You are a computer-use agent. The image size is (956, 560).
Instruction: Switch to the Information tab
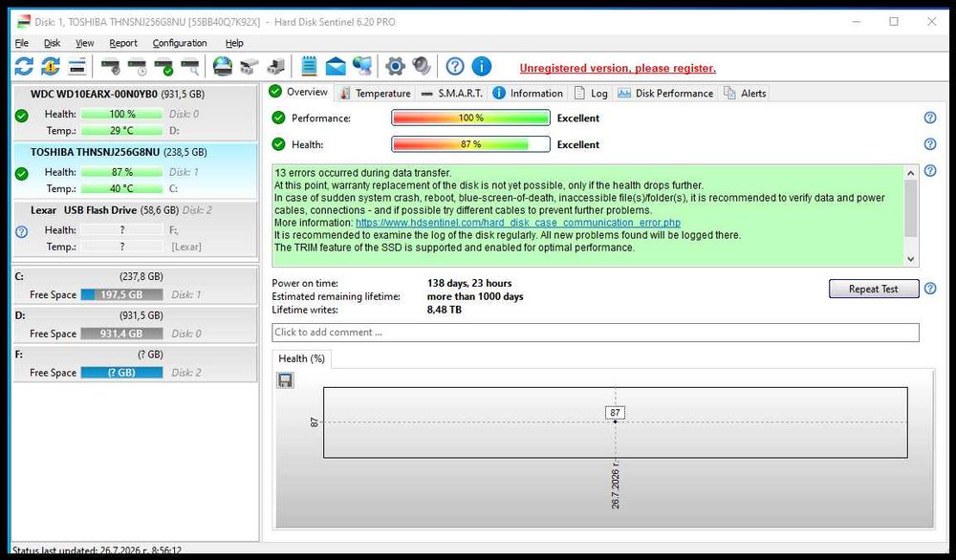pos(528,94)
